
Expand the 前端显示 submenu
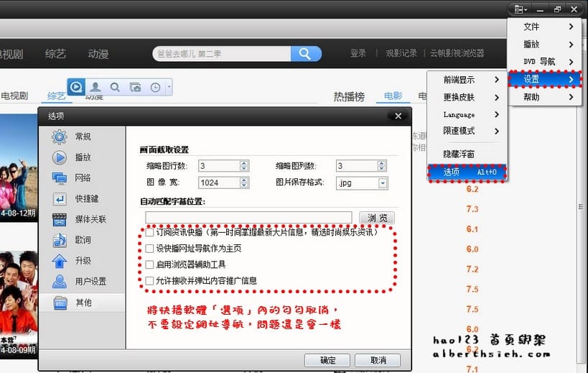(467, 80)
